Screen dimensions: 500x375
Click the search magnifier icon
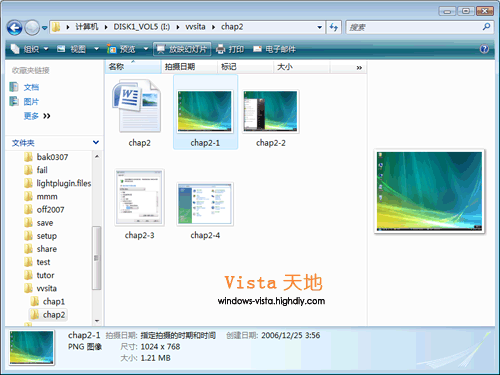(486, 27)
